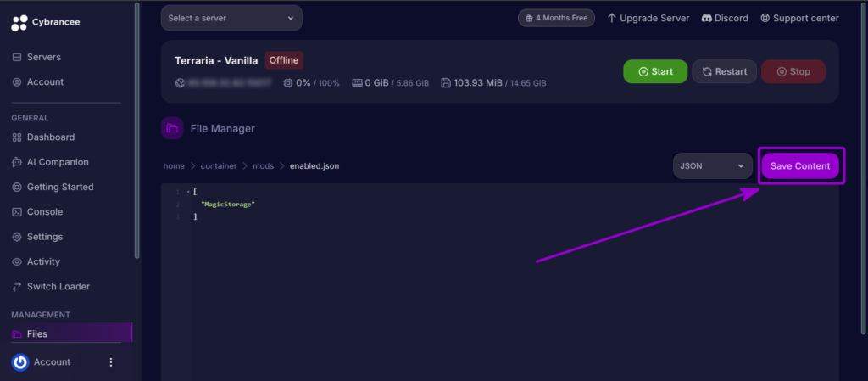Click the "MagicStorage" text in editor
This screenshot has width=868, height=381.
(x=227, y=205)
